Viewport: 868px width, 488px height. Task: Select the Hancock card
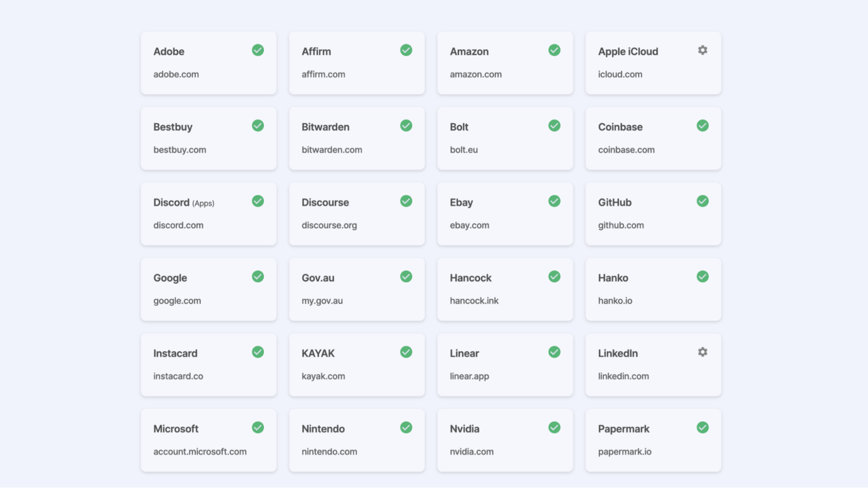(x=505, y=289)
